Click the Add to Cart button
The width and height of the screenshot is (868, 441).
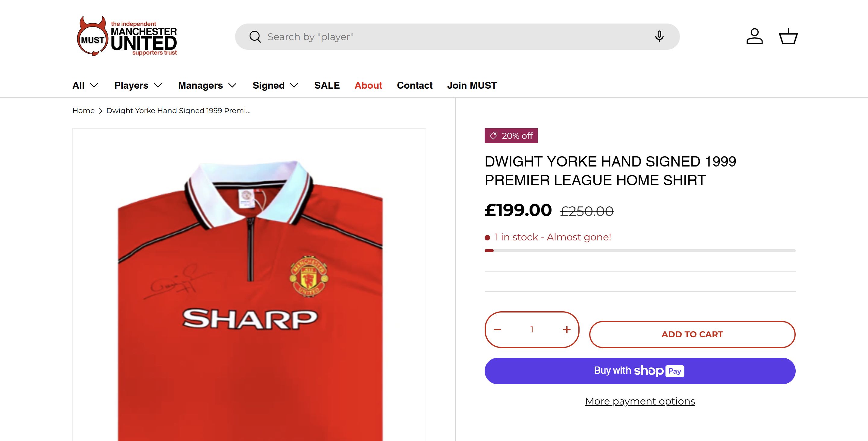[692, 334]
